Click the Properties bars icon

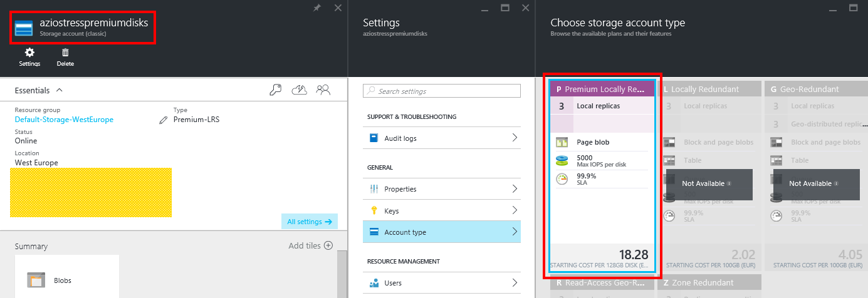pyautogui.click(x=374, y=188)
